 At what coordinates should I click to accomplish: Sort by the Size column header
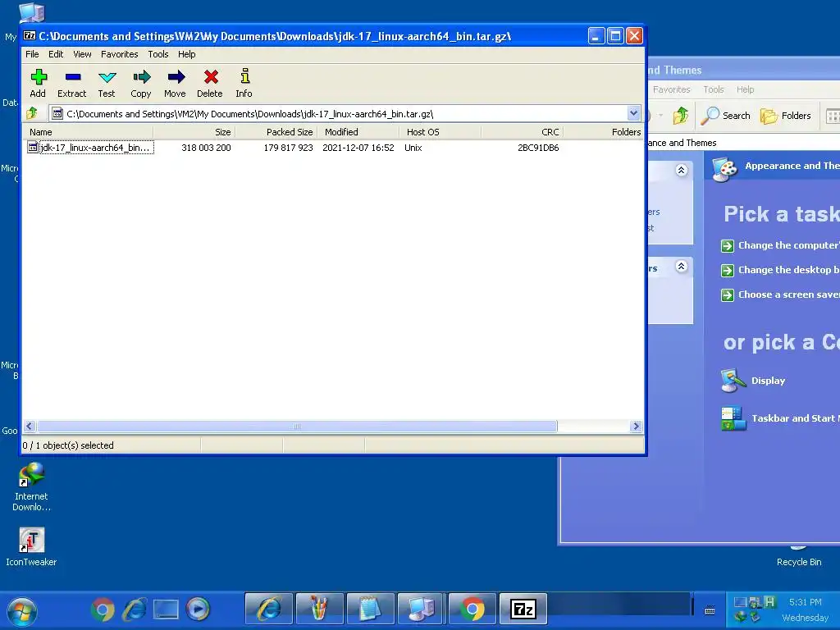[194, 132]
